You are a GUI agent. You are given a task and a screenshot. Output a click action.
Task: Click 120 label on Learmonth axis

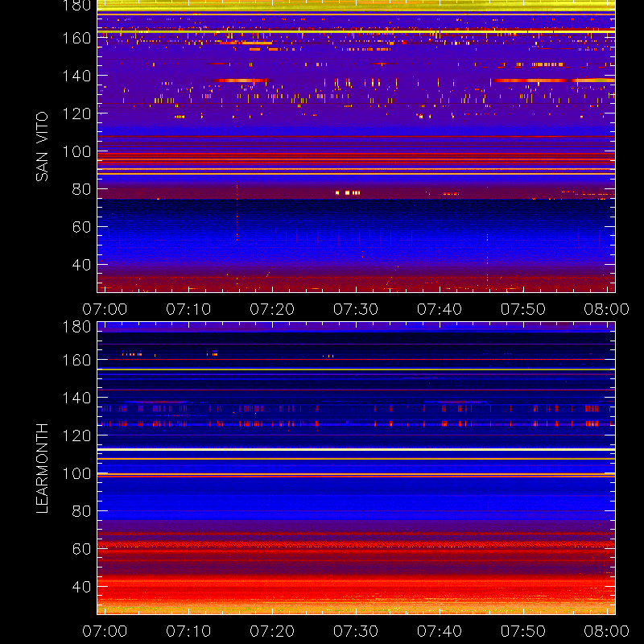(76, 436)
